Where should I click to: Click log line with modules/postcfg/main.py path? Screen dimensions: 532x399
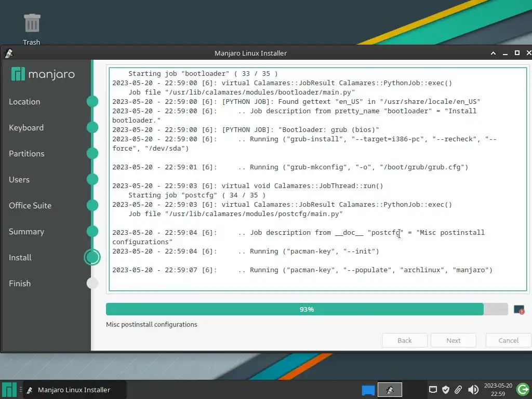click(235, 214)
